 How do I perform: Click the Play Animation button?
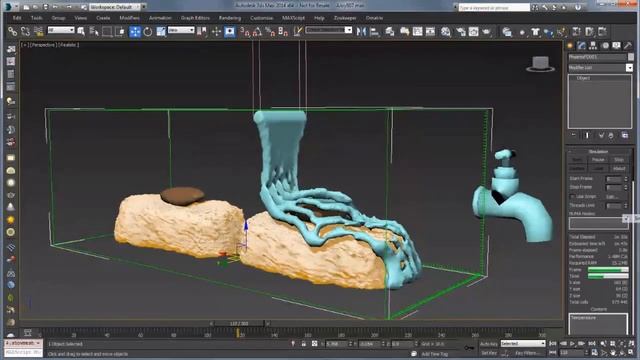[572, 344]
